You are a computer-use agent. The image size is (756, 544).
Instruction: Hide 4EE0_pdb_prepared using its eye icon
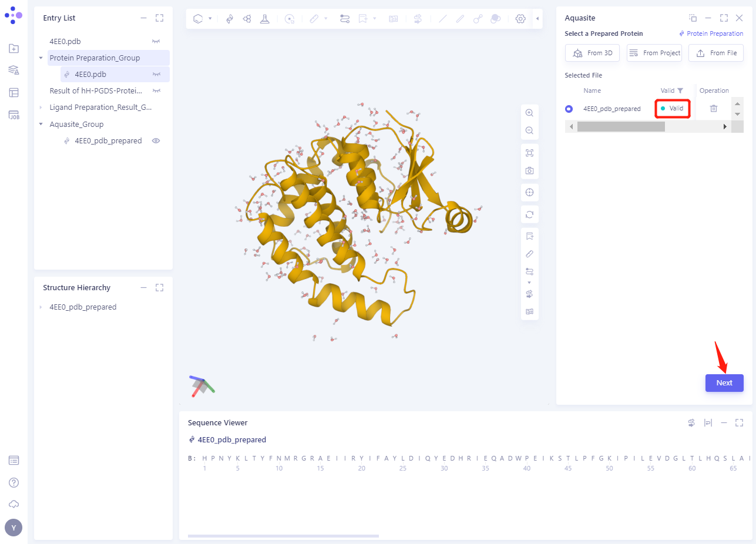(156, 141)
